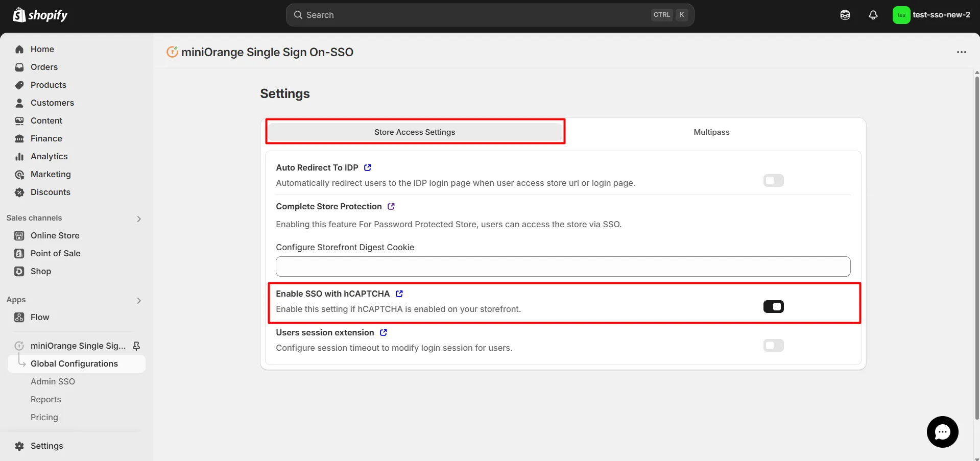Click the Finance sidebar icon
The image size is (980, 461).
tap(19, 139)
